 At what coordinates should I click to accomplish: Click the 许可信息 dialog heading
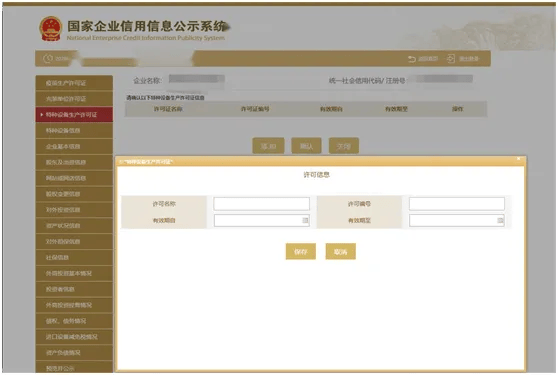[316, 175]
